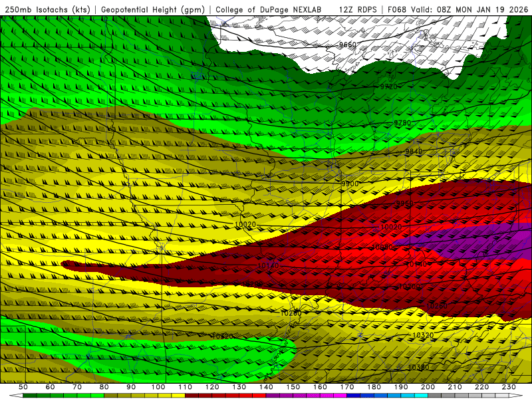Click the 9780 height contour label
The image size is (532, 399).
click(402, 123)
